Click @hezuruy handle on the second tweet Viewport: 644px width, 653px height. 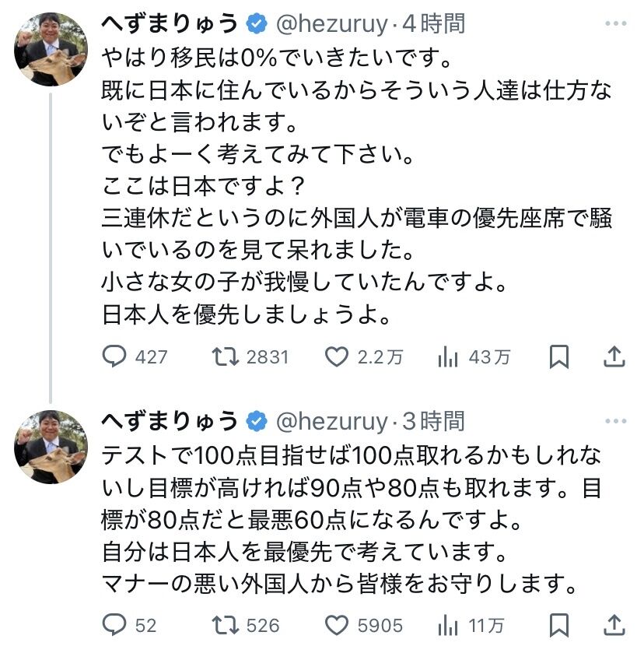pos(332,421)
